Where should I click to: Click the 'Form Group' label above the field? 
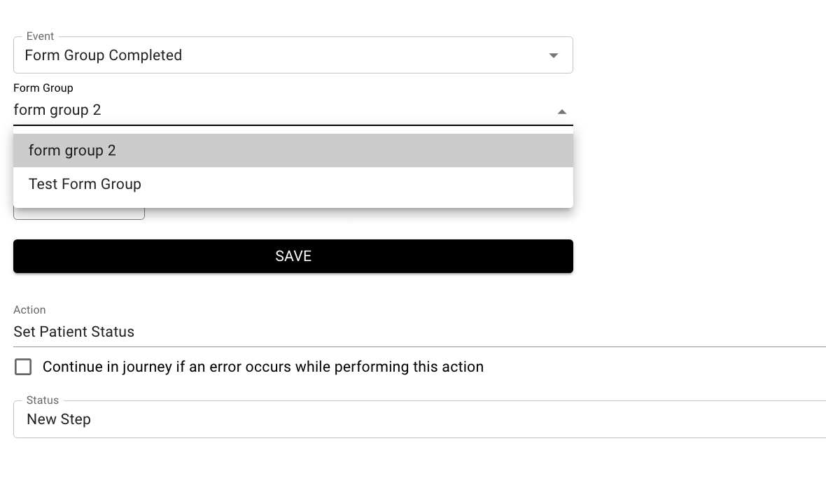pos(43,88)
